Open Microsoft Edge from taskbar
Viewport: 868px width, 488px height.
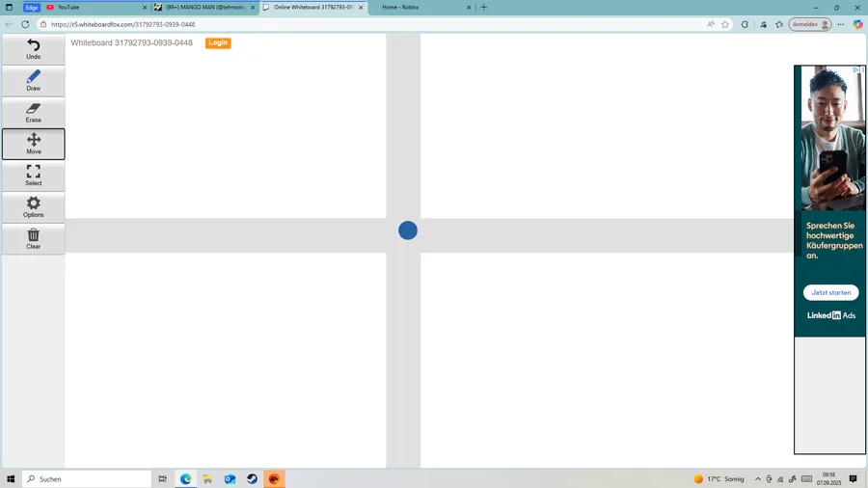click(x=185, y=478)
